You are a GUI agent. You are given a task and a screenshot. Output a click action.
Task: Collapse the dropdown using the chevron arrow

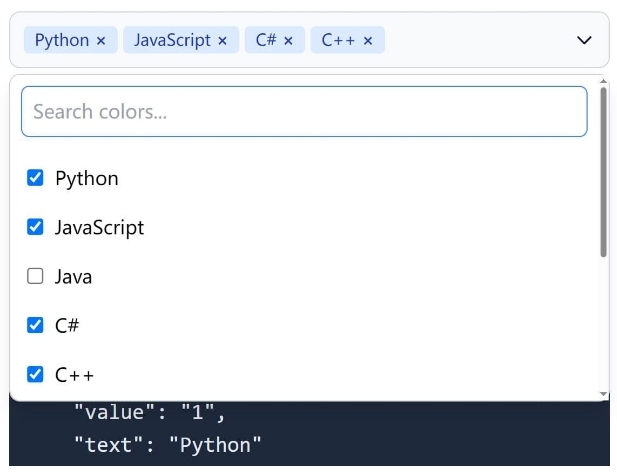(x=585, y=40)
